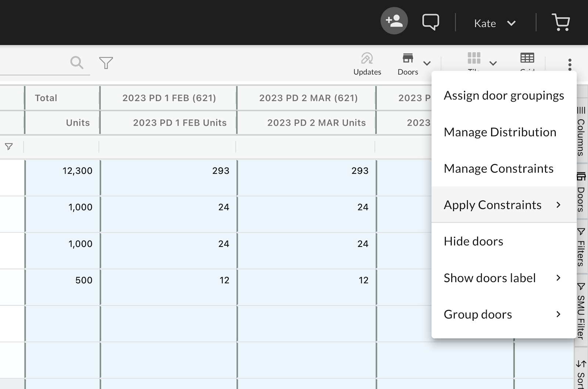Choose Manage Distribution from menu
Viewport: 588px width, 389px height.
(x=500, y=132)
